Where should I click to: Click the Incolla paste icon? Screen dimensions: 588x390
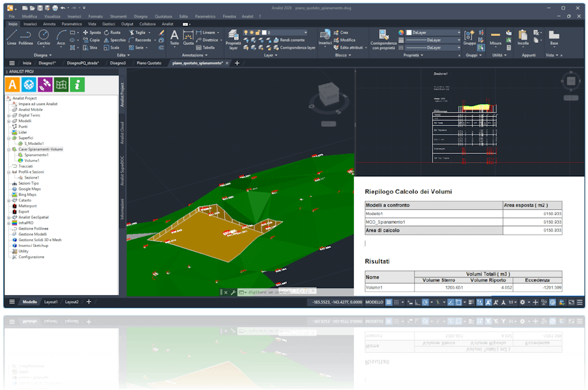pos(523,38)
